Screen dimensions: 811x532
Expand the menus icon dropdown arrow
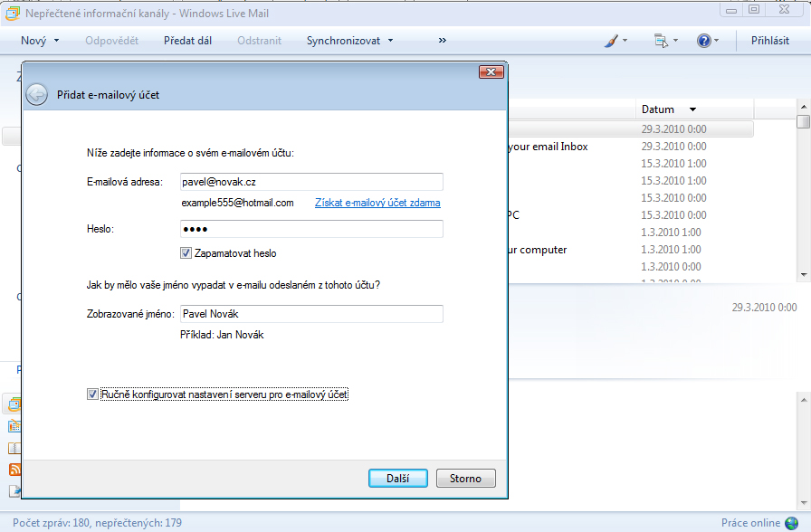click(675, 41)
